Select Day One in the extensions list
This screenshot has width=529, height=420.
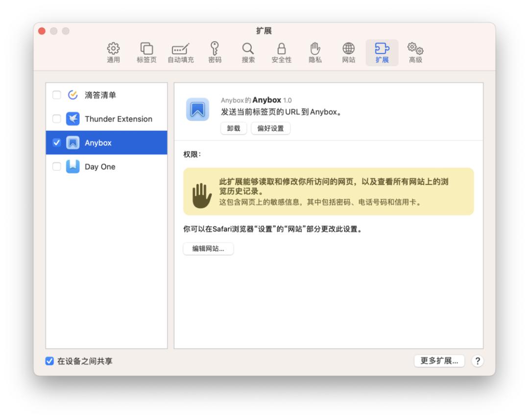coord(100,166)
